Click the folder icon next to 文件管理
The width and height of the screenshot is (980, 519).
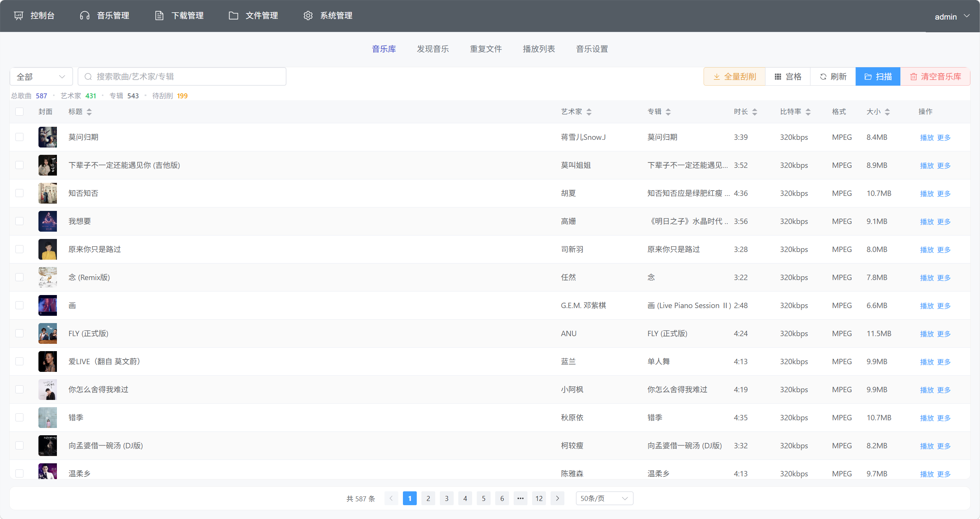(233, 16)
